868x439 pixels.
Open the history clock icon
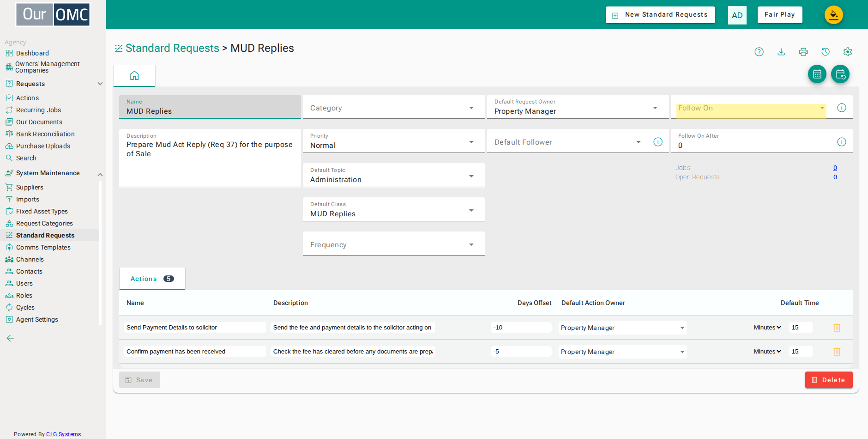click(826, 52)
